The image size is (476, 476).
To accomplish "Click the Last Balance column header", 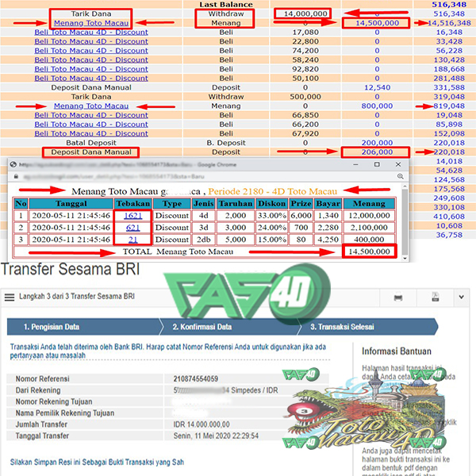I will [x=226, y=5].
